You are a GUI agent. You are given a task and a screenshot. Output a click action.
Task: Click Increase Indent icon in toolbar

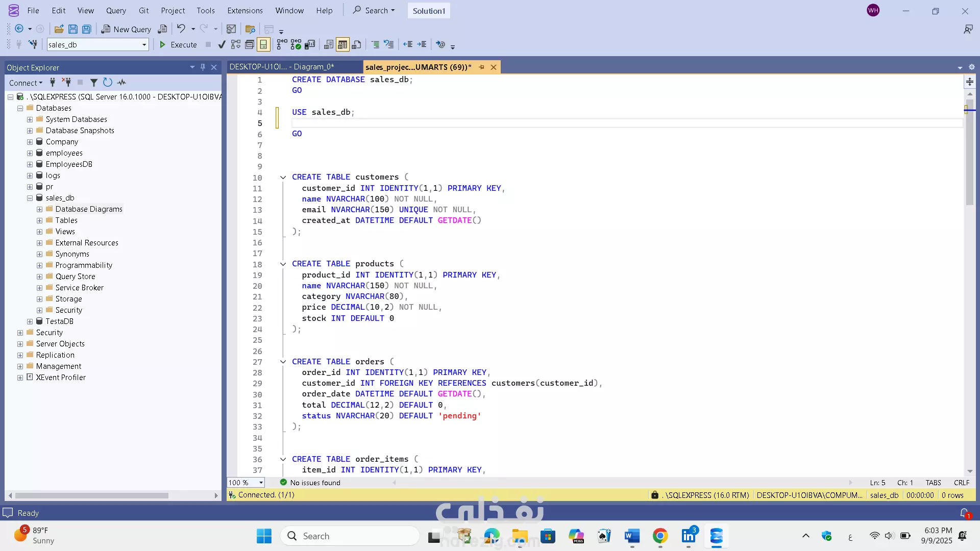(422, 45)
